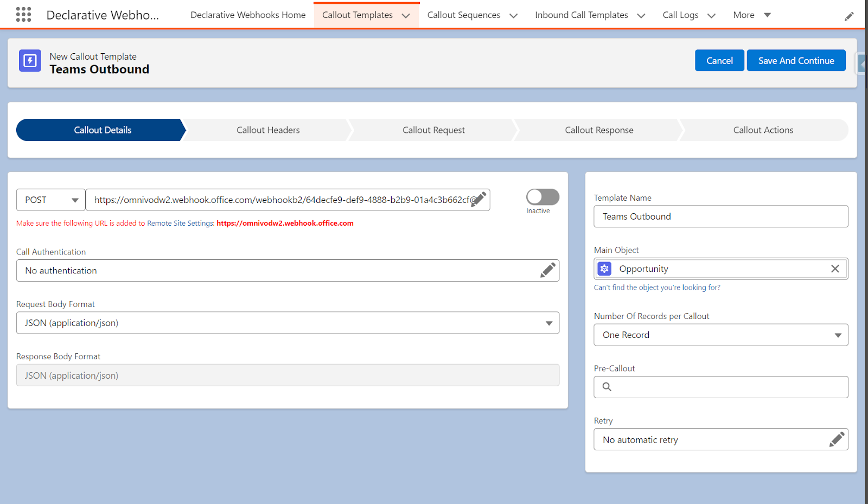
Task: Open the Number Of Records per Callout dropdown
Action: [839, 335]
